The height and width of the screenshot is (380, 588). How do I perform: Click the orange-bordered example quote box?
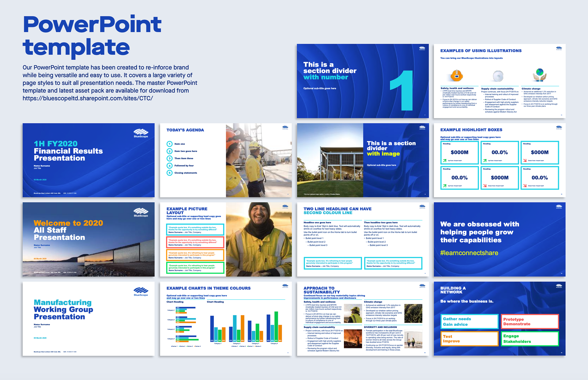point(195,255)
